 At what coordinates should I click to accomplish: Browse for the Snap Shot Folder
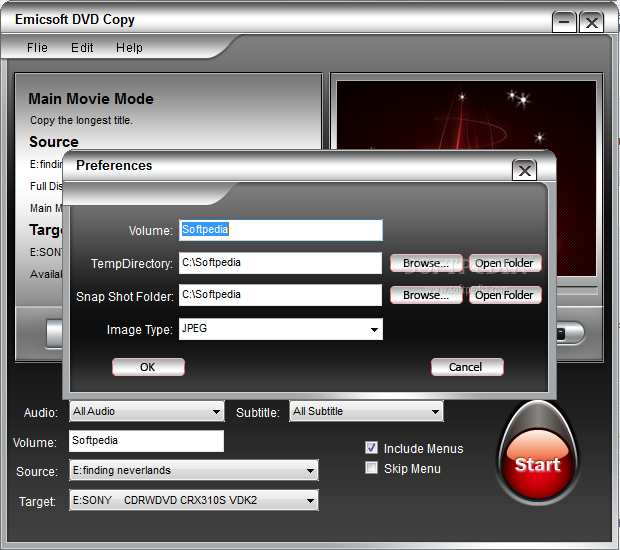coord(426,295)
